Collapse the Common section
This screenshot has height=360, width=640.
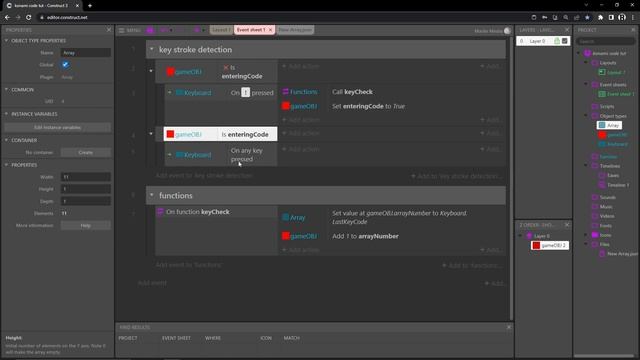[7, 89]
